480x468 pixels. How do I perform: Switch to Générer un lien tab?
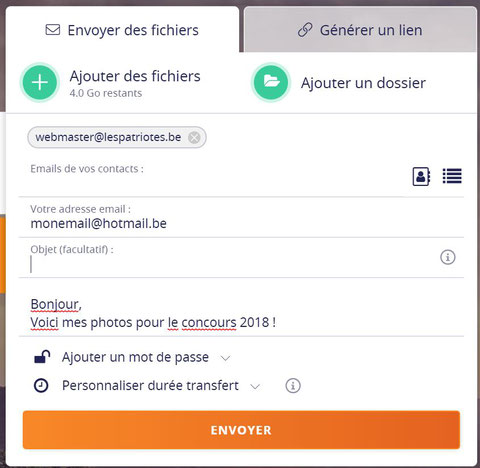click(x=360, y=30)
